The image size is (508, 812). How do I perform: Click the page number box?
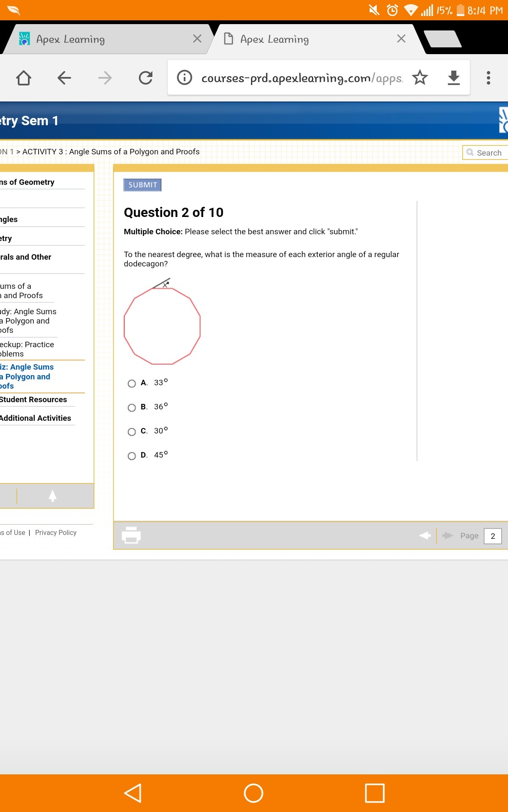tap(493, 536)
